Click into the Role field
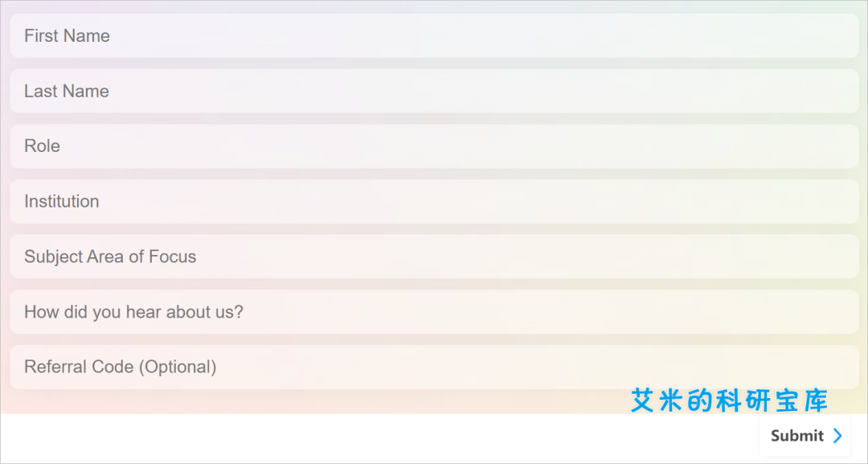The height and width of the screenshot is (464, 868). tap(434, 146)
